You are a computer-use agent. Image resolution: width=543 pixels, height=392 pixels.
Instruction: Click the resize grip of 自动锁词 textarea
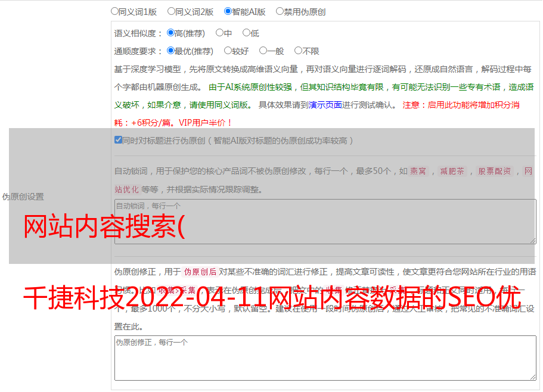coord(533,241)
